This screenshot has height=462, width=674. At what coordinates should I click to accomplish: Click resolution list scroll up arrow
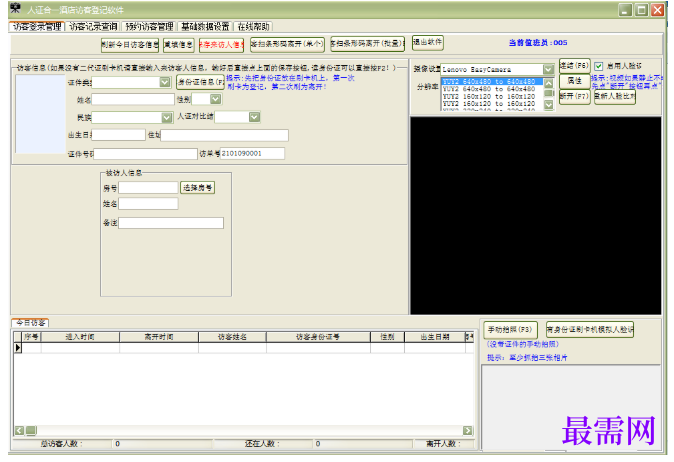[549, 83]
